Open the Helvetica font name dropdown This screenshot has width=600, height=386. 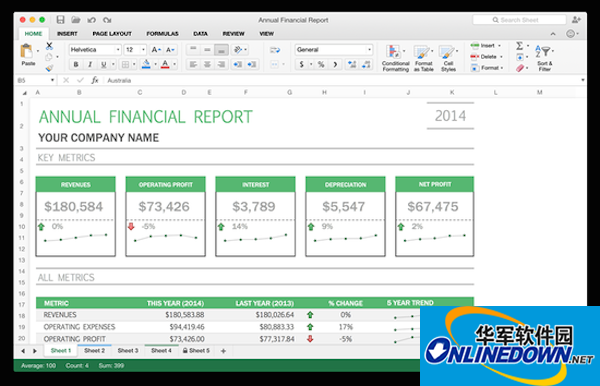point(118,50)
